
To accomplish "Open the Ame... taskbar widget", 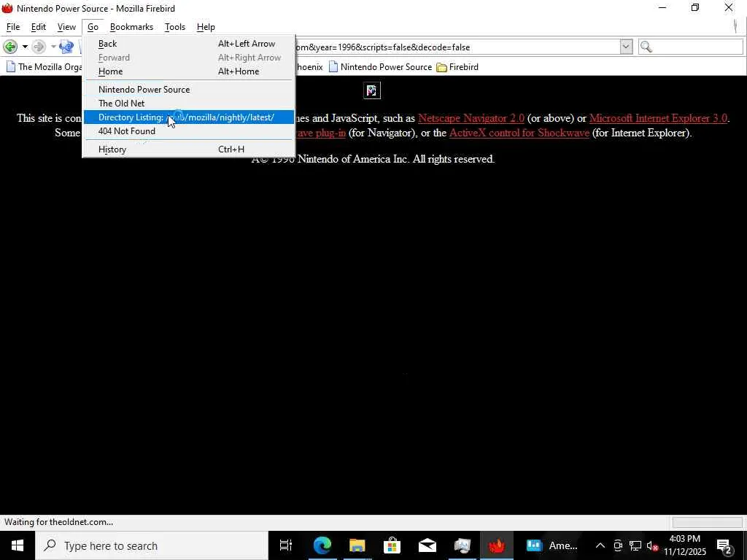I will tap(551, 545).
